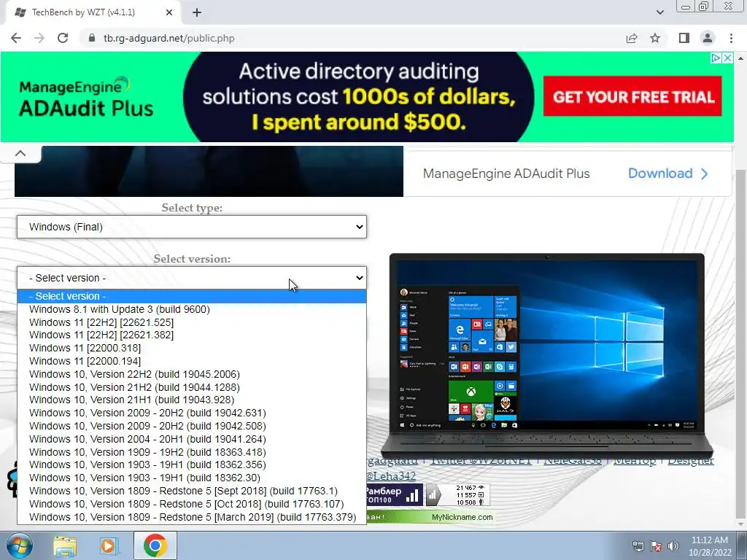The image size is (747, 560).
Task: Open the @Leha342 link
Action: 391,475
